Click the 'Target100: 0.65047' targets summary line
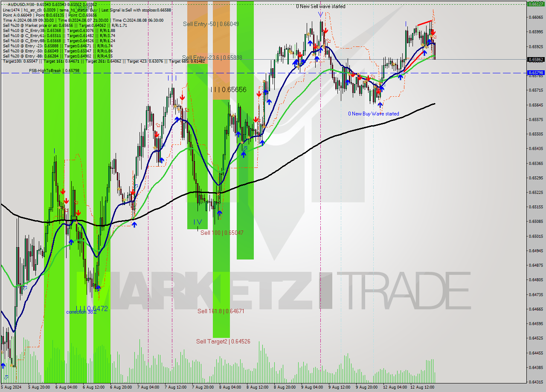 tap(104, 61)
